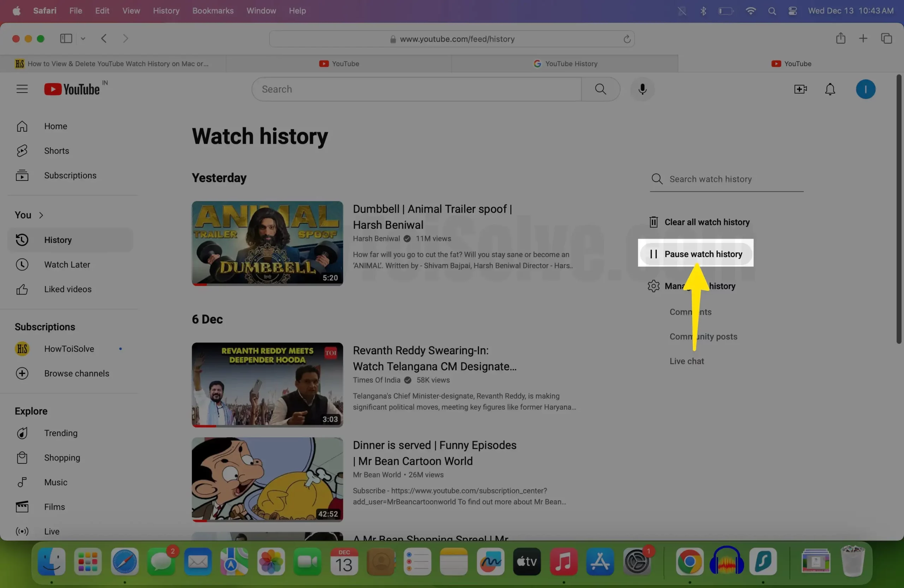Open the YouTube notifications bell
Screen dimensions: 904x588
(830, 89)
